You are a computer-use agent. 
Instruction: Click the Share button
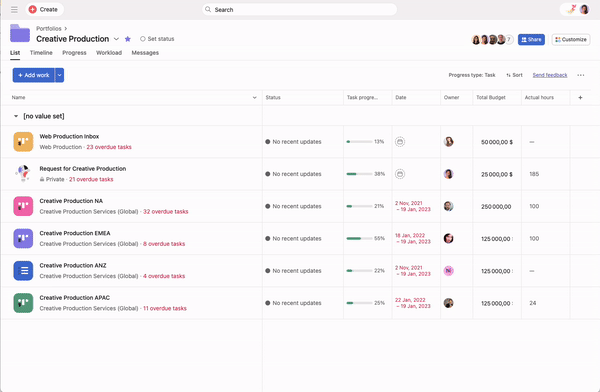pos(531,39)
